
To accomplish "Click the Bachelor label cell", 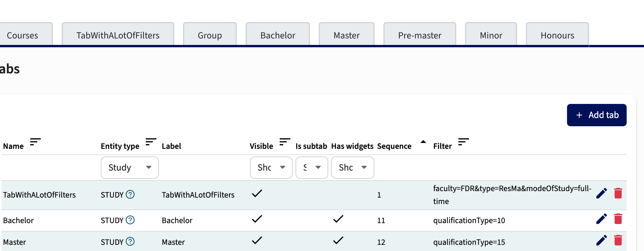I will click(177, 220).
